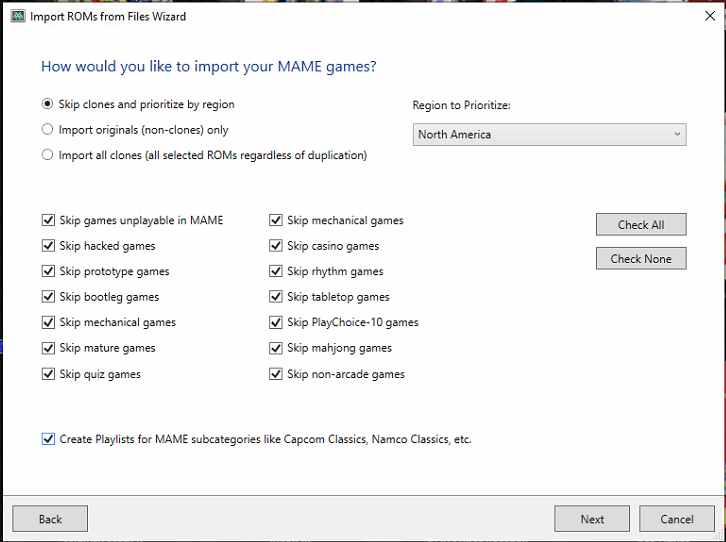Uncheck Skip casino games
The width and height of the screenshot is (726, 542).
(276, 246)
